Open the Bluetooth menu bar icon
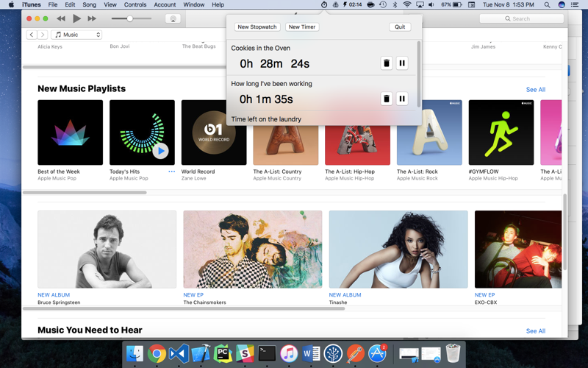This screenshot has width=588, height=368. (395, 5)
